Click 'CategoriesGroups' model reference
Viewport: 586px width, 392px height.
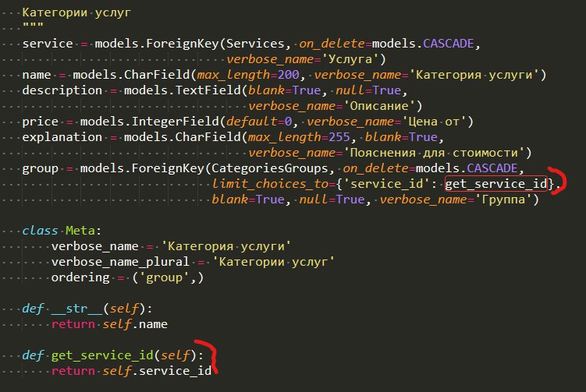pos(270,168)
